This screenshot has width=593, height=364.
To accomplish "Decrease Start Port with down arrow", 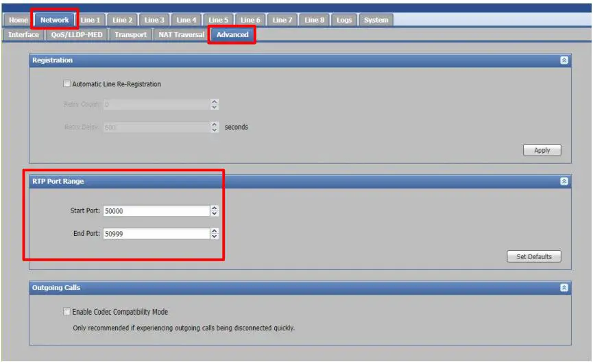I will coord(215,214).
